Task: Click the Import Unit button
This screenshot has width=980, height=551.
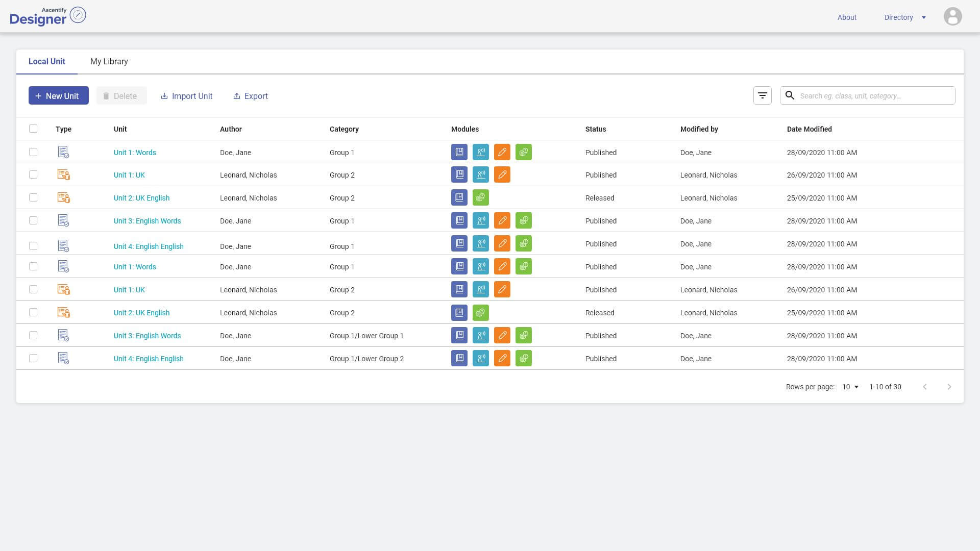Action: tap(187, 96)
